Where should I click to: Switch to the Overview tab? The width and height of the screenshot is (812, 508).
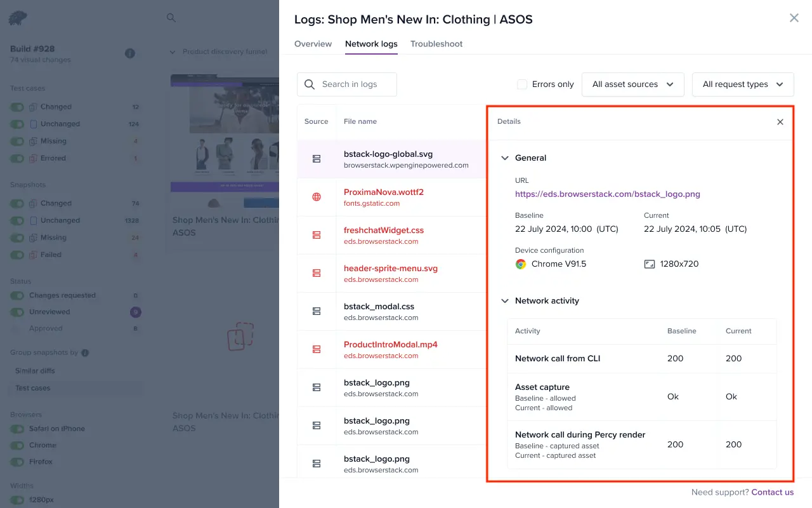[x=313, y=44]
